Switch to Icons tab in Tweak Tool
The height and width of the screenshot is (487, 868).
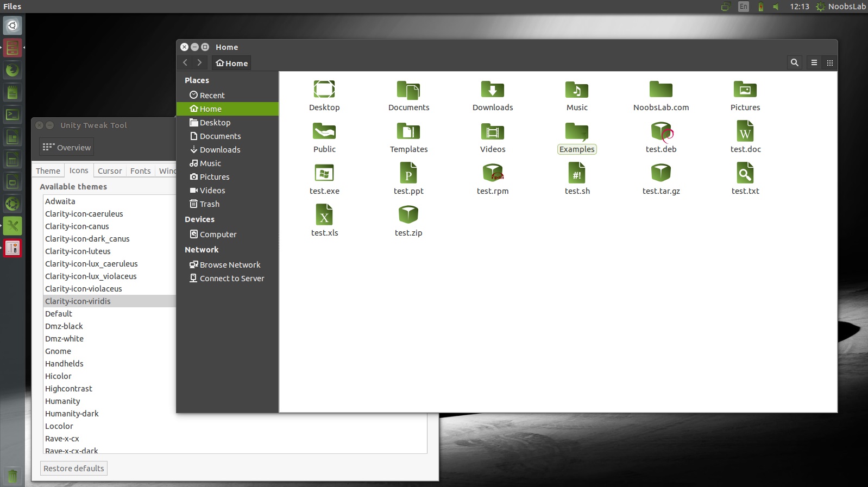click(79, 170)
